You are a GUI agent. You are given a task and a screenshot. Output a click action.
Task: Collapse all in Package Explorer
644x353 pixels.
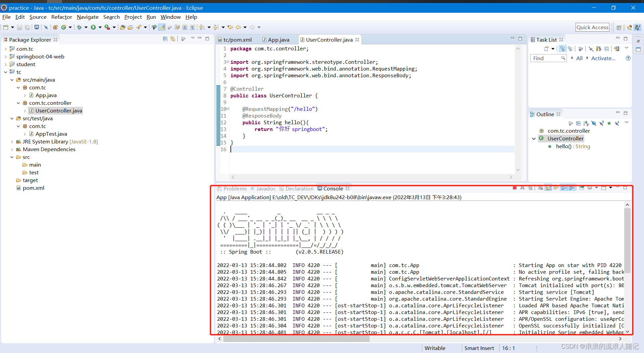click(x=165, y=39)
